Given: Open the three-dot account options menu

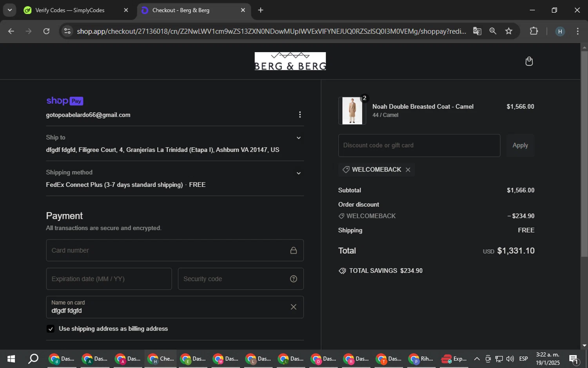Looking at the screenshot, I should click(300, 115).
